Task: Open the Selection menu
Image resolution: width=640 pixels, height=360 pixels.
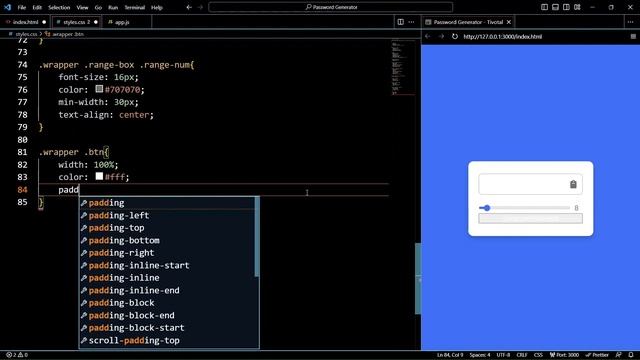Action: 59,7
